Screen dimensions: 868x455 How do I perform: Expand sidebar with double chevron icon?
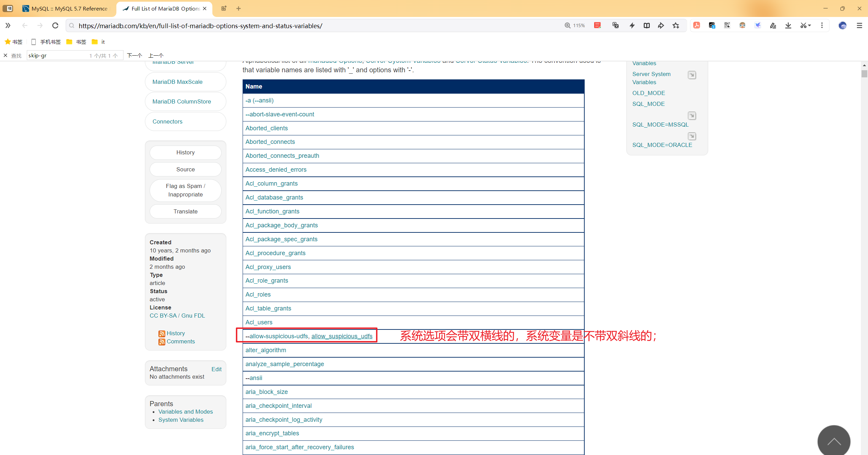click(8, 25)
